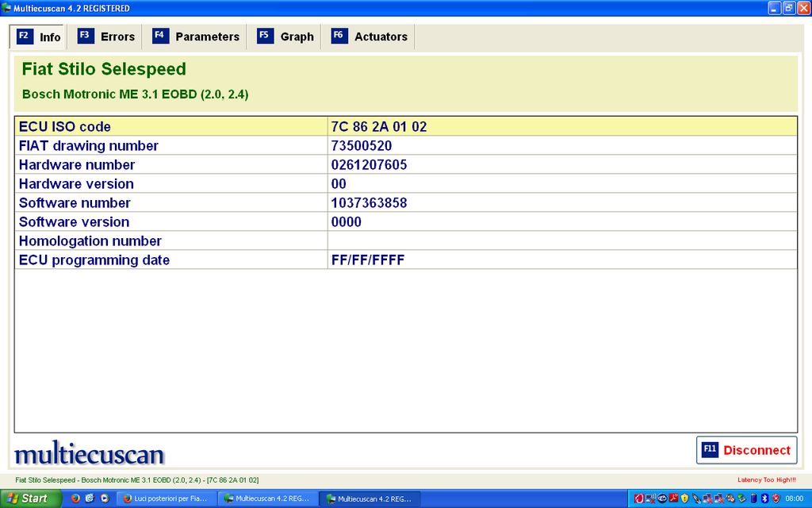Switch to the Graph tab

[285, 37]
